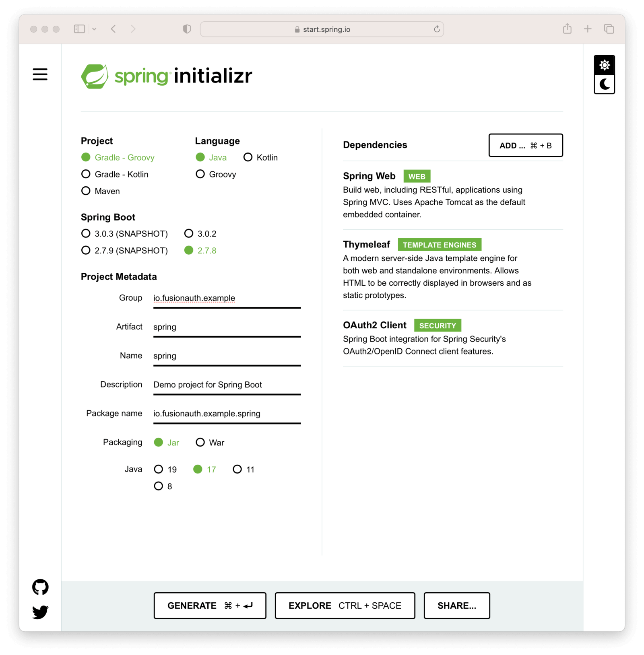Open the hamburger menu
The width and height of the screenshot is (644, 655).
(40, 74)
